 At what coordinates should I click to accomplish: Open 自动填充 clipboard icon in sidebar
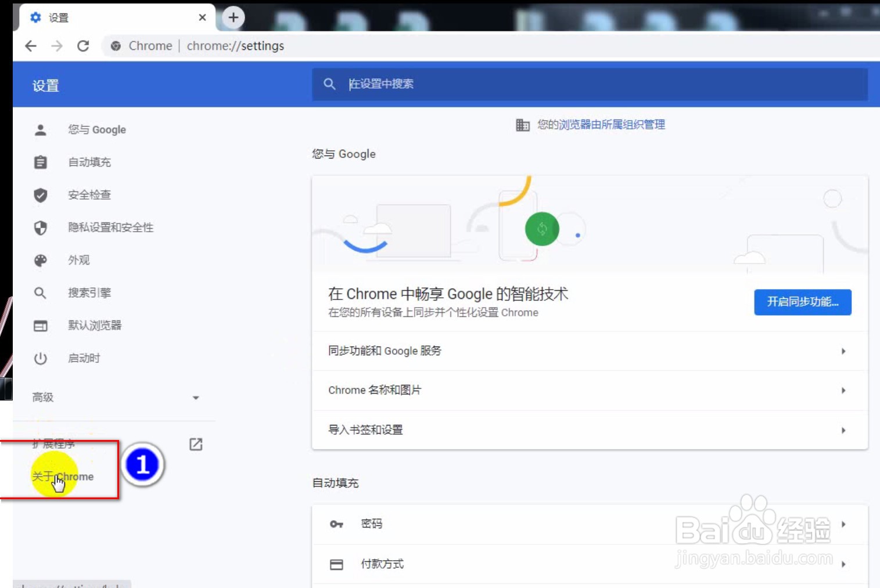tap(40, 162)
